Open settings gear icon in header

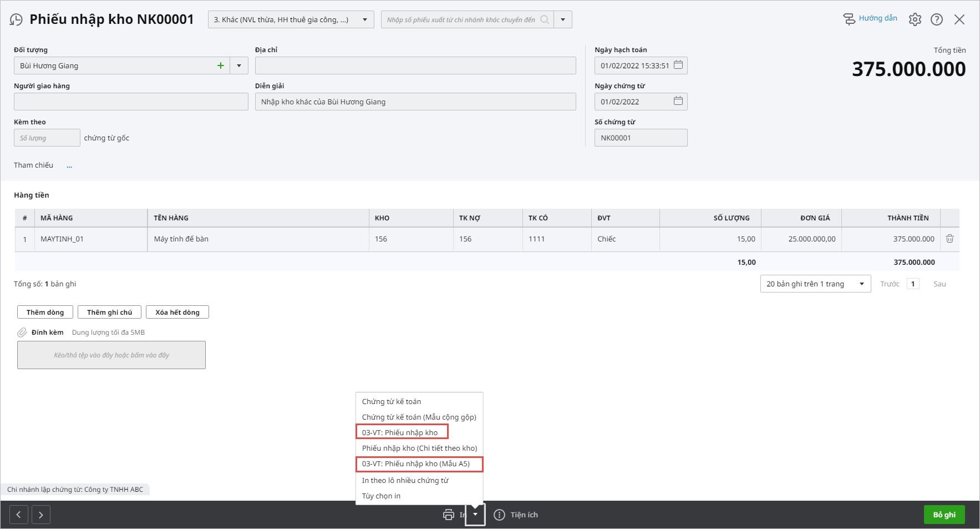(x=915, y=19)
